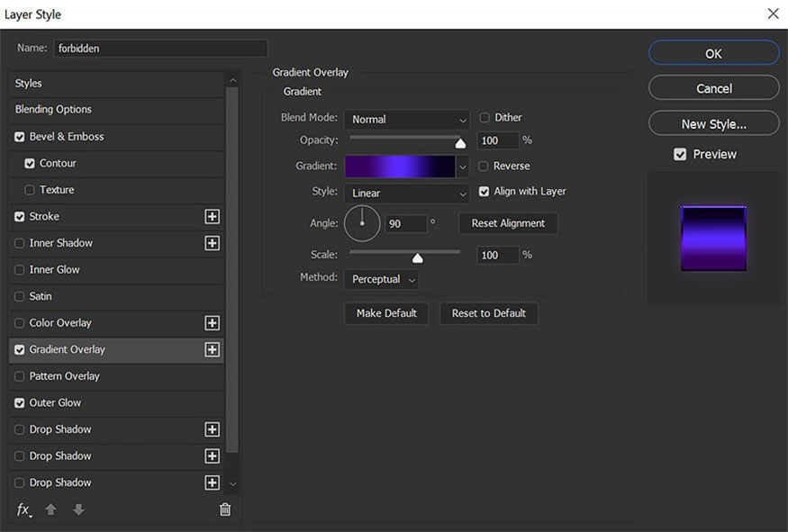
Task: Toggle the Reverse gradient checkbox
Action: (485, 167)
